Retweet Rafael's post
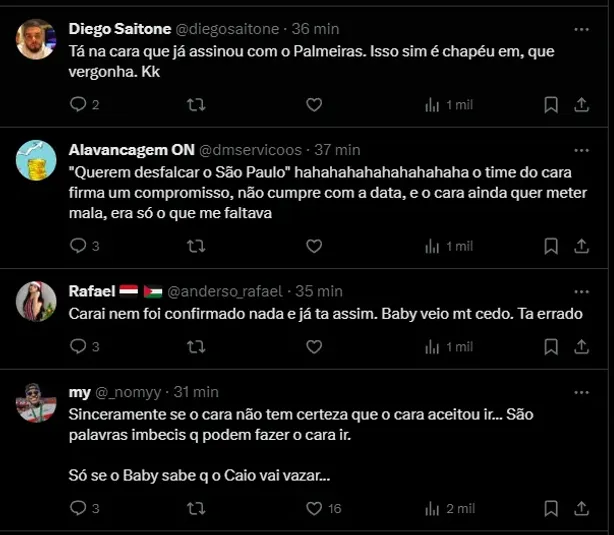This screenshot has height=535, width=614. [197, 346]
